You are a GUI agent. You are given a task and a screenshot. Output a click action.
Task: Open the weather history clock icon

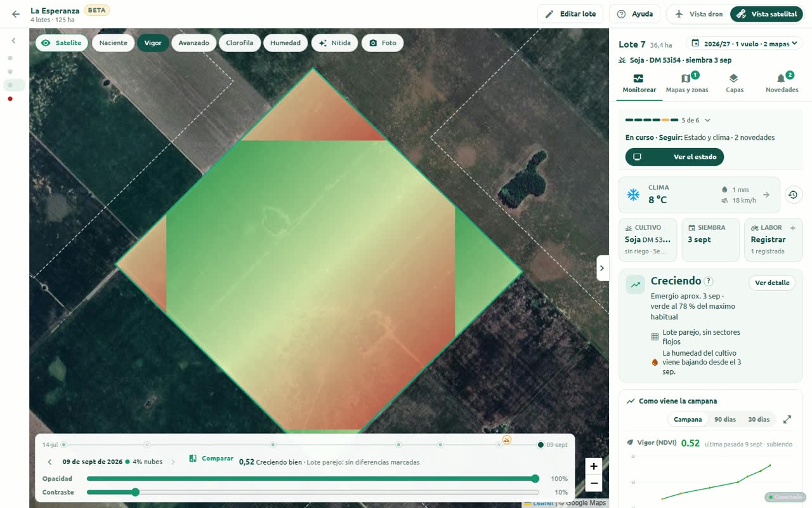(794, 195)
